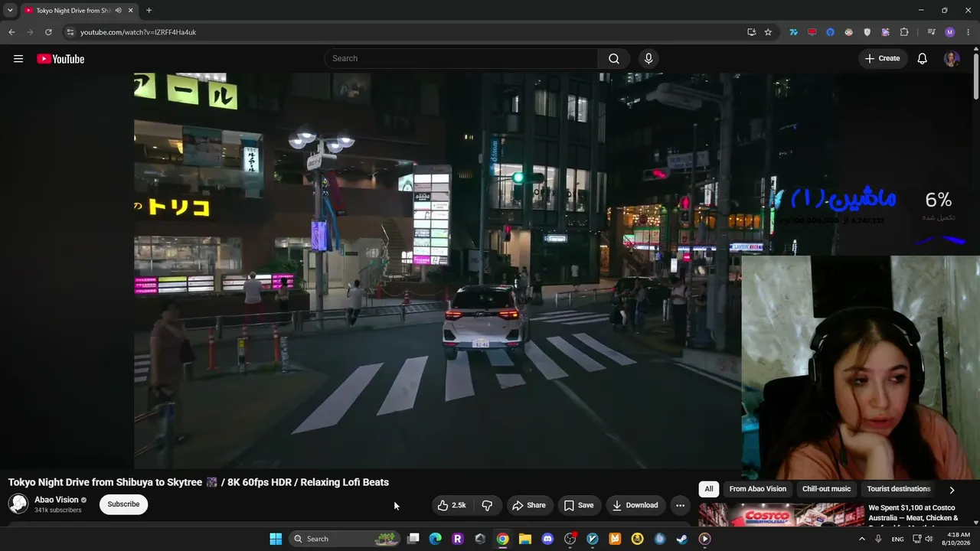The height and width of the screenshot is (551, 980).
Task: Bookmark this page with the star icon
Action: pyautogui.click(x=768, y=32)
